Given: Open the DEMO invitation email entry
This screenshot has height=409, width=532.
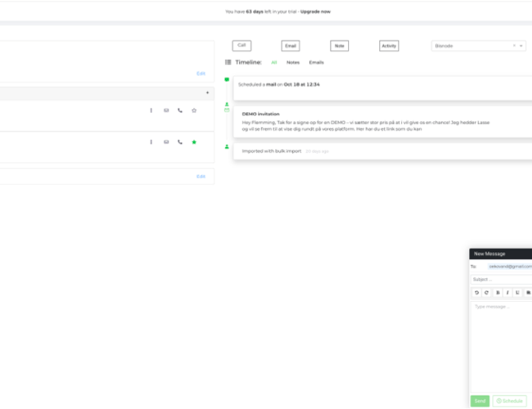Looking at the screenshot, I should (383, 122).
